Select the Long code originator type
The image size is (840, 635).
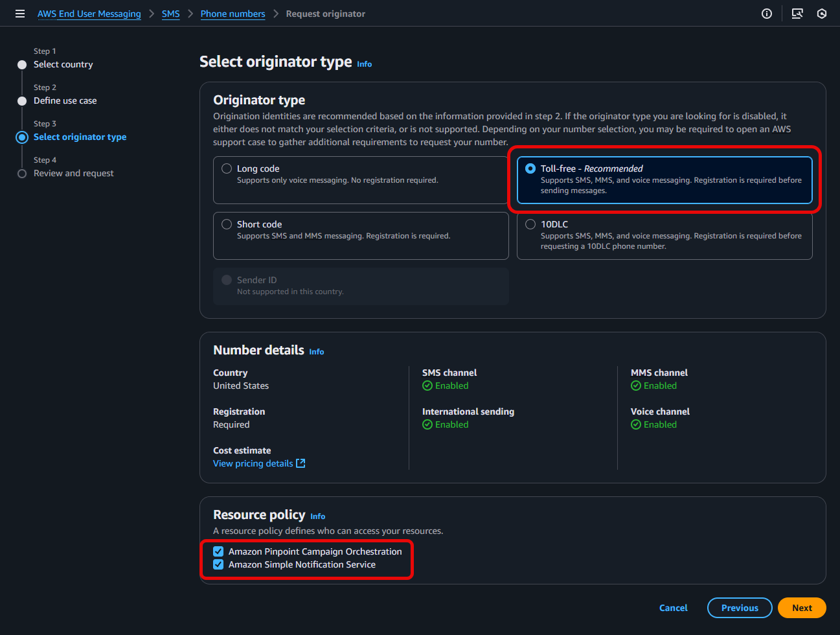227,168
